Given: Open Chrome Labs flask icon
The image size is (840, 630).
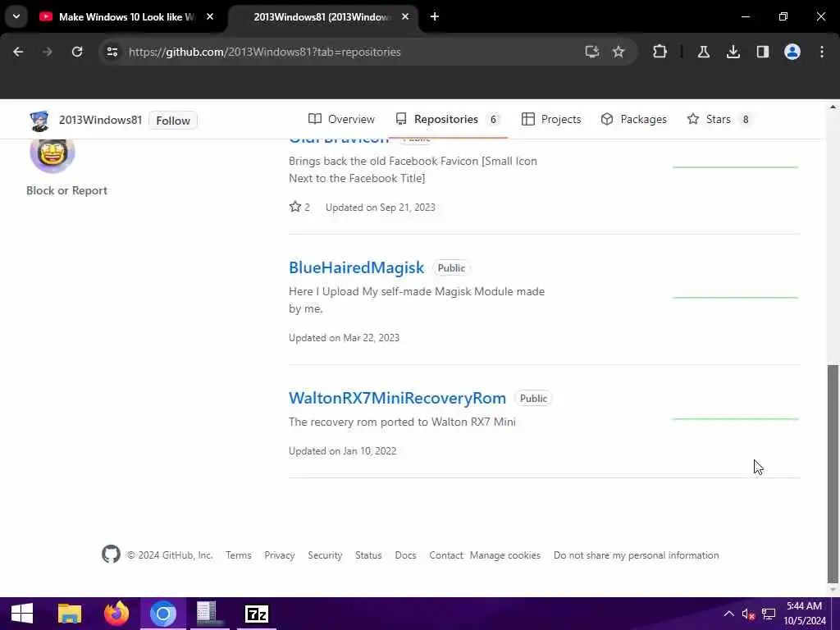Looking at the screenshot, I should 703,52.
